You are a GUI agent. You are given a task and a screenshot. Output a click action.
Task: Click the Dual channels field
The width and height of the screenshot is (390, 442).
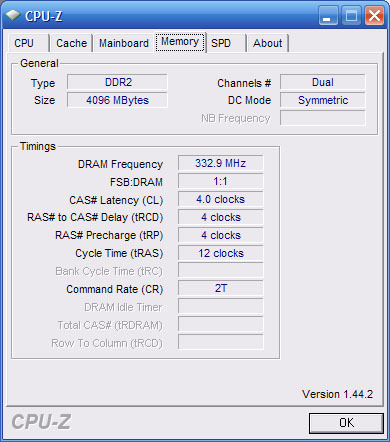click(x=323, y=82)
